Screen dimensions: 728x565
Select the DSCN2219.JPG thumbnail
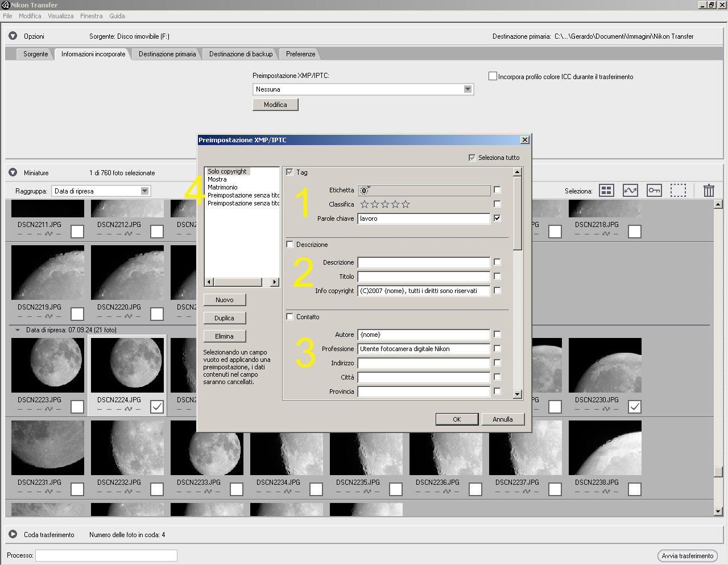(48, 273)
